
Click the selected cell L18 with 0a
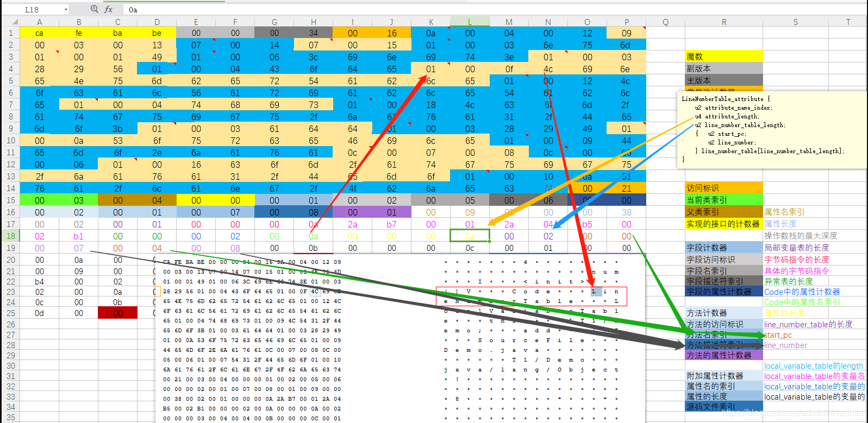click(x=470, y=236)
